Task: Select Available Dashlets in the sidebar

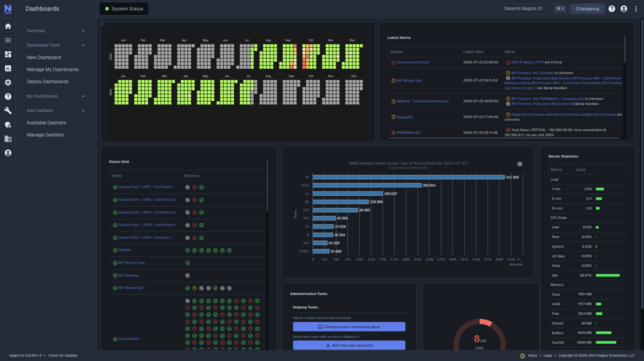Action: tap(46, 123)
